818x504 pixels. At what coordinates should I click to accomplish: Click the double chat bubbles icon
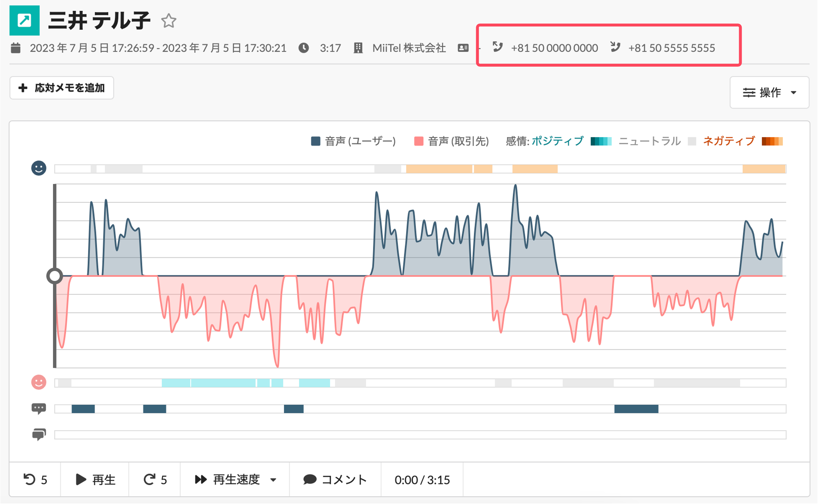tap(39, 435)
